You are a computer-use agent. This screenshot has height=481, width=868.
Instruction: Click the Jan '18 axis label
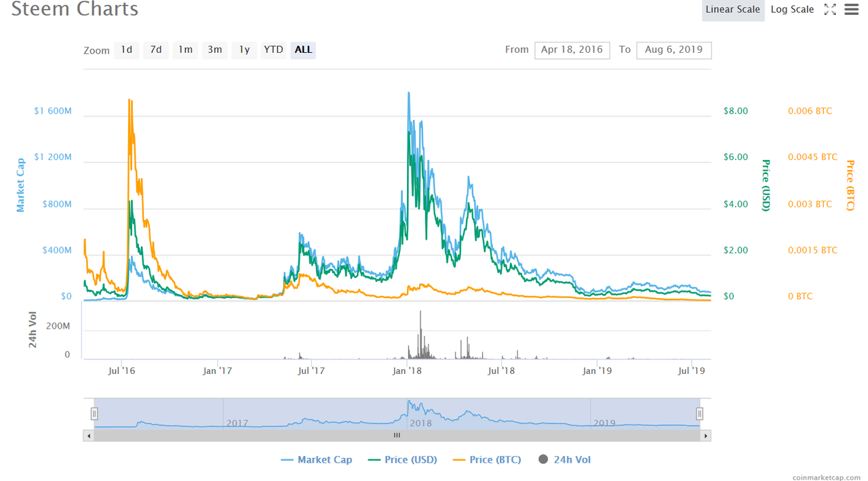tap(408, 370)
